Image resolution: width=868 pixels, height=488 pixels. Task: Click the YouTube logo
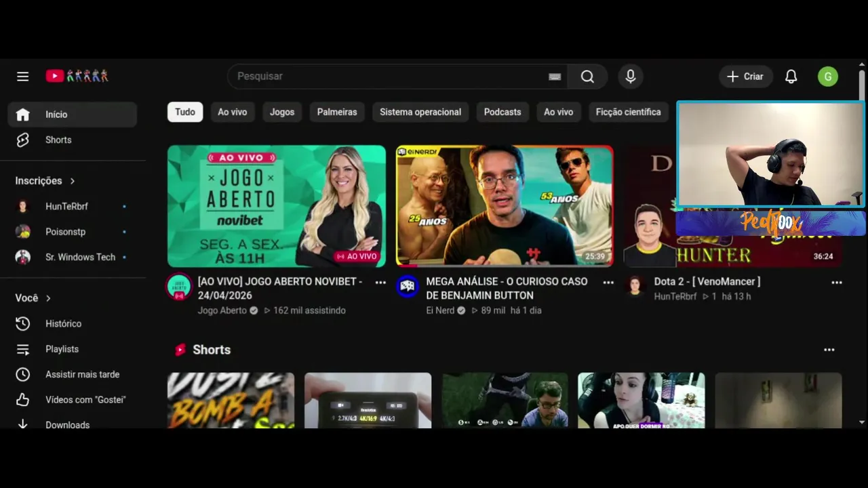click(x=77, y=76)
